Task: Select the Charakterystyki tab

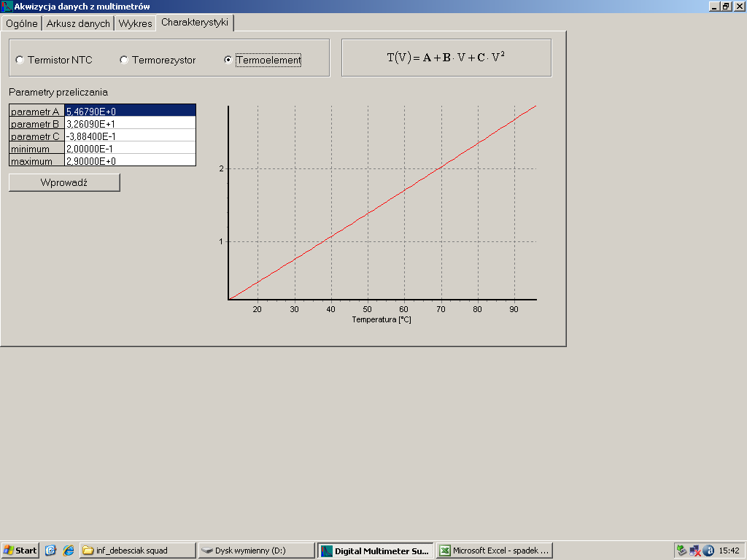Action: click(194, 23)
